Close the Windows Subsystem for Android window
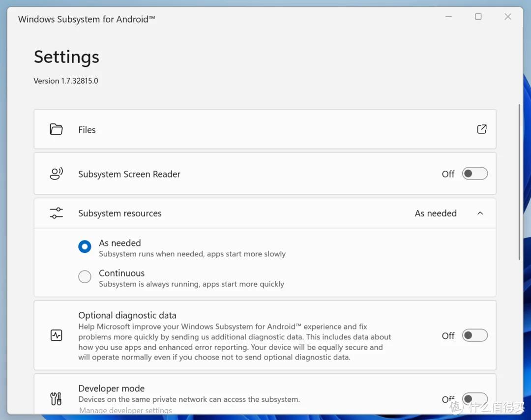Screen dimensions: 531x420 click(508, 17)
